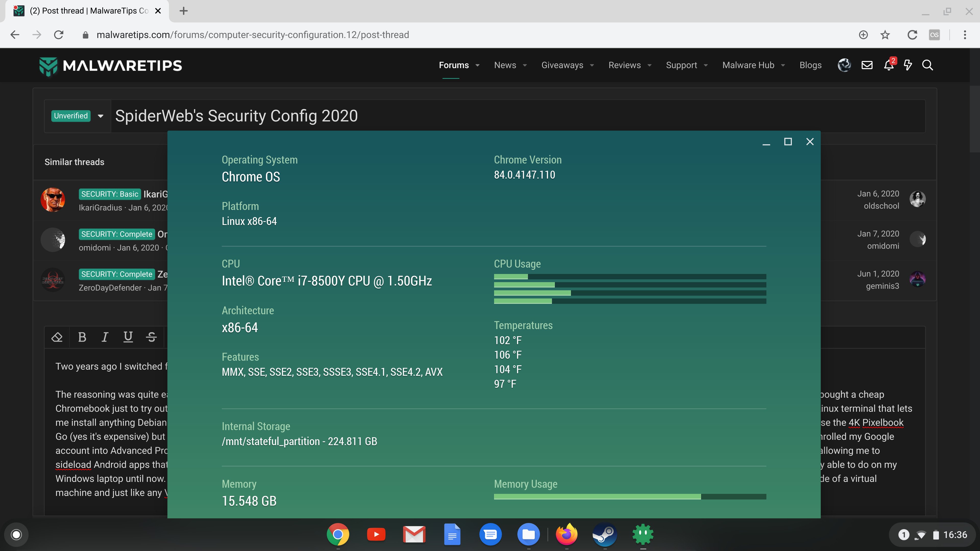Click the remove formatting eraser icon

[57, 337]
